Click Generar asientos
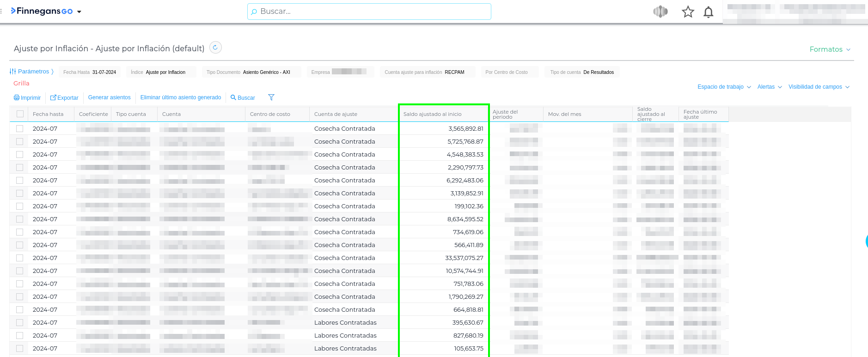 tap(109, 97)
